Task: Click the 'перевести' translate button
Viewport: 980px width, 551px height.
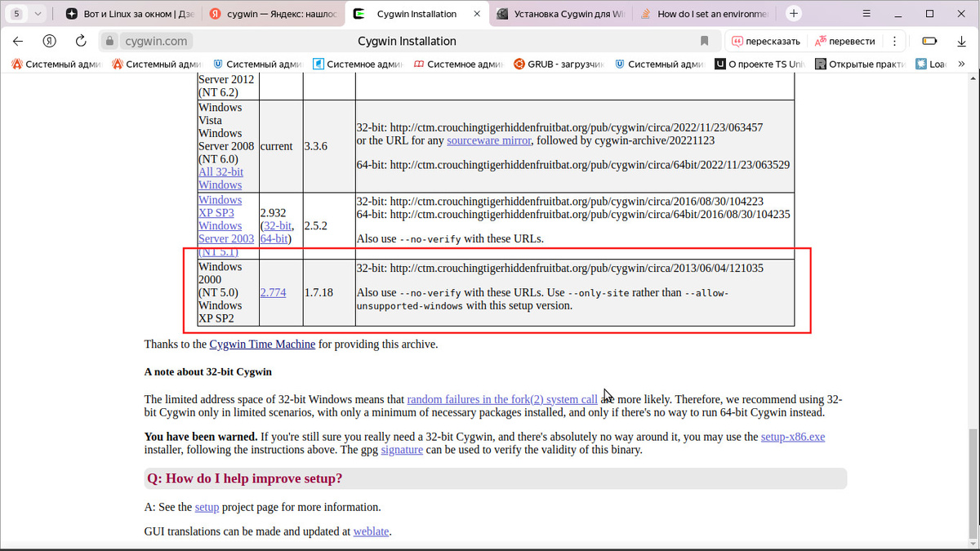Action: tap(845, 41)
